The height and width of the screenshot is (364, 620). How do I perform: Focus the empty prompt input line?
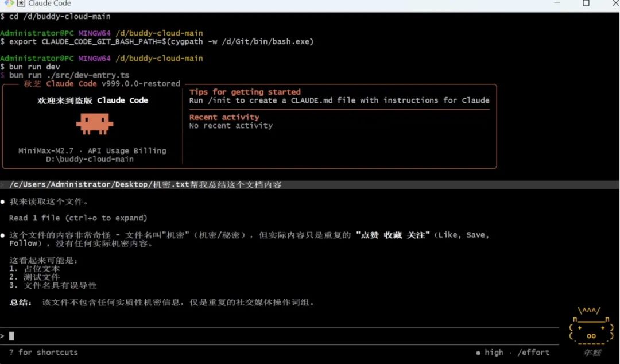click(279, 336)
